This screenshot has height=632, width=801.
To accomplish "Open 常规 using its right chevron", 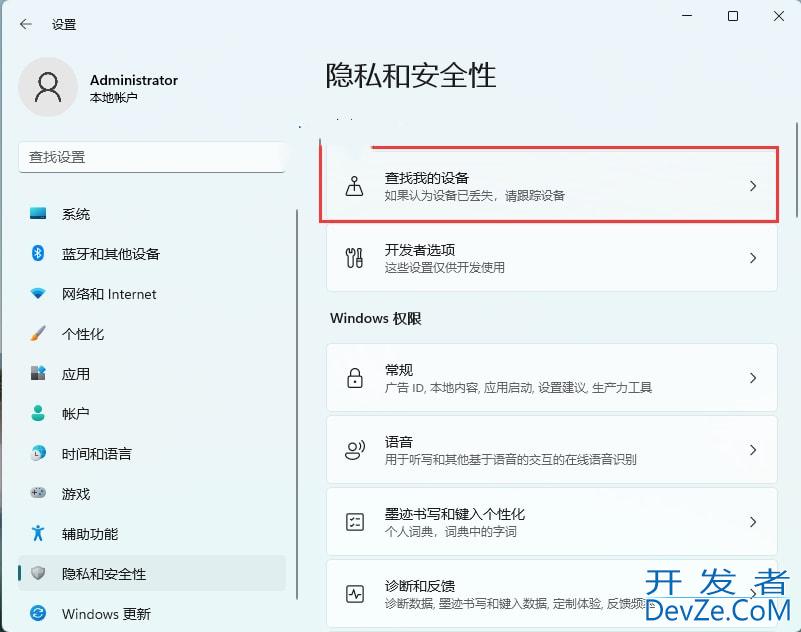I will pos(752,378).
